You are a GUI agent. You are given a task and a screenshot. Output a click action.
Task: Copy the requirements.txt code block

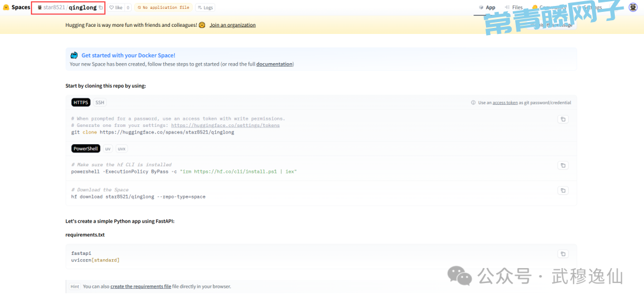click(562, 254)
